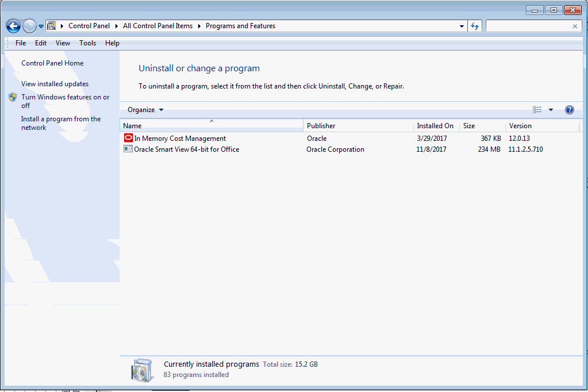Go to Control Panel Home
This screenshot has height=392, width=588.
pos(52,63)
